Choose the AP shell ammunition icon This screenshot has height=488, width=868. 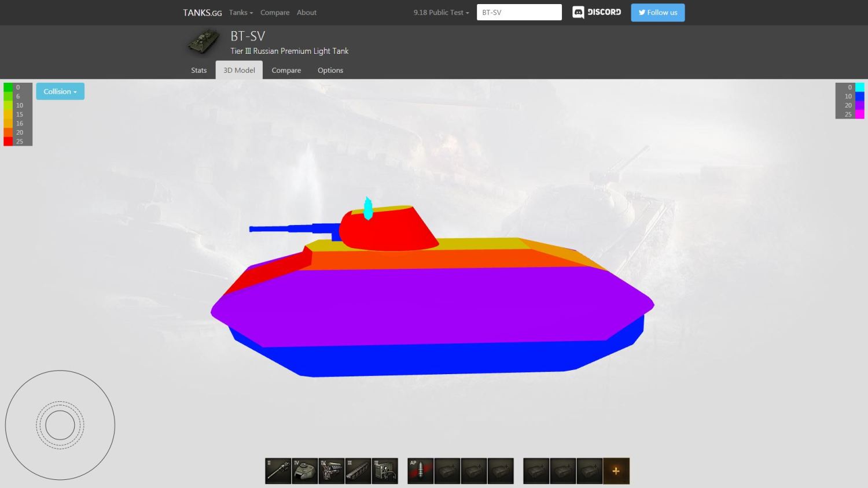coord(421,471)
